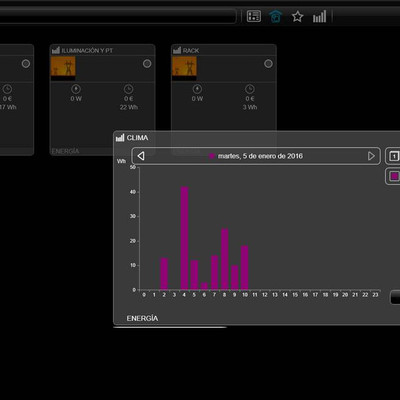Click the hour 6 bar in CLIMA chart
This screenshot has height=400, width=400.
(x=204, y=286)
